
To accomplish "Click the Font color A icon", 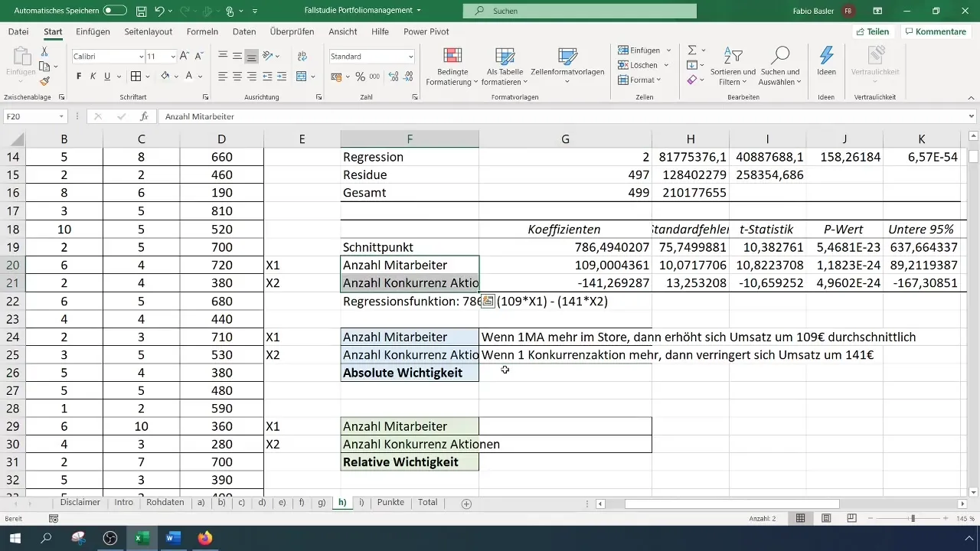I will 189,77.
